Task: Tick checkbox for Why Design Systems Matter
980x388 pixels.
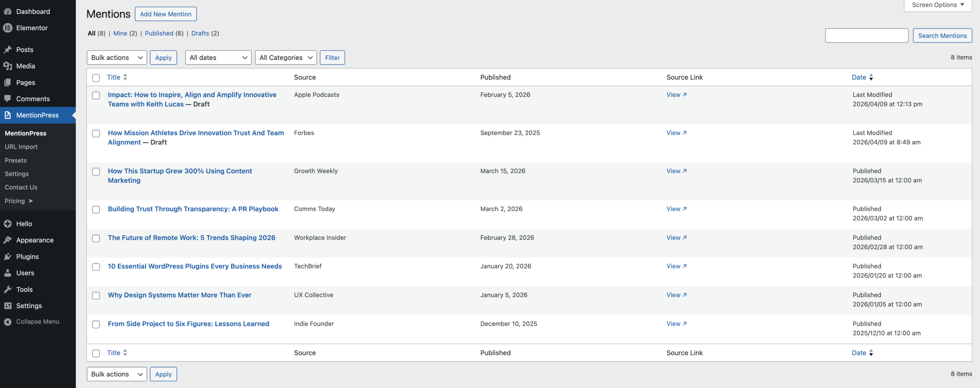Action: tap(96, 296)
